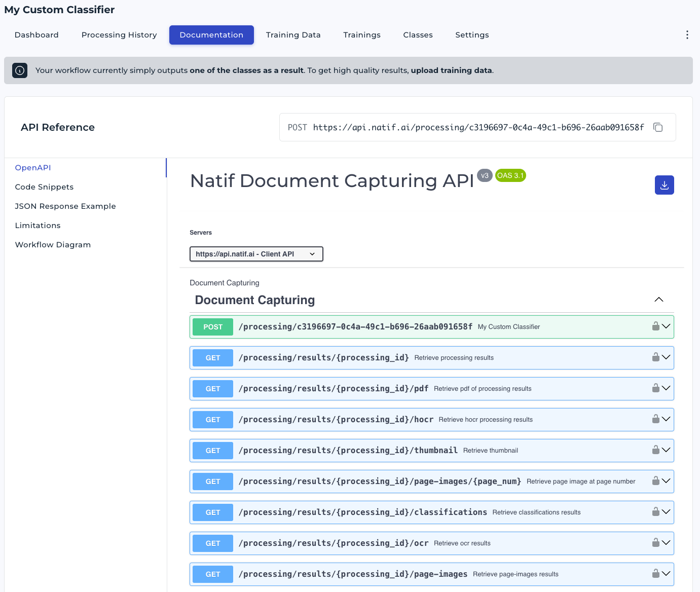Expand the /classifications endpoint chevron

pyautogui.click(x=666, y=512)
